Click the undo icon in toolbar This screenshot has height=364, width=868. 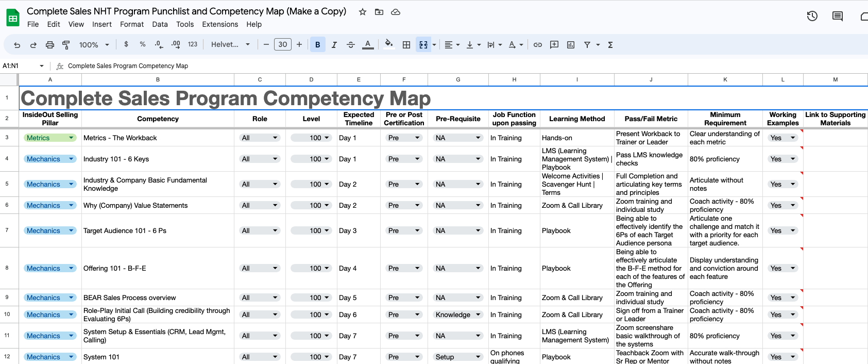click(x=17, y=45)
